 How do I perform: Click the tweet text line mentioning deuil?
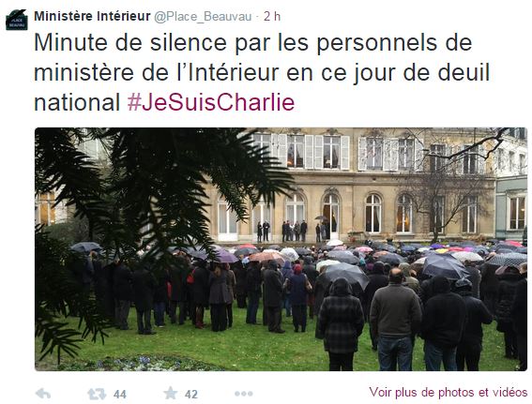pos(262,73)
